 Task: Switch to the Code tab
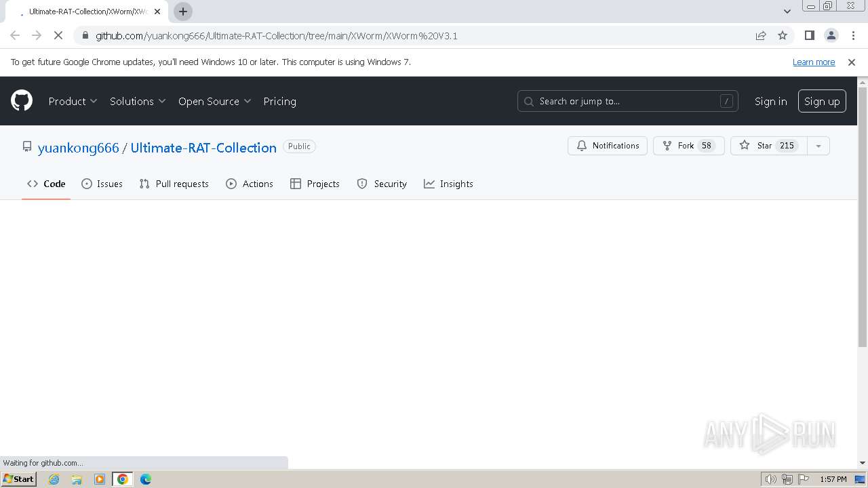(46, 184)
